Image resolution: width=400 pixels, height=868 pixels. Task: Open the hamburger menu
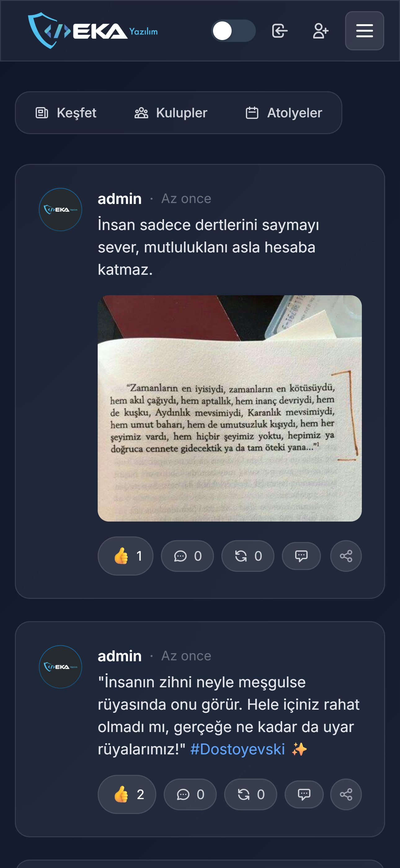[x=364, y=31]
